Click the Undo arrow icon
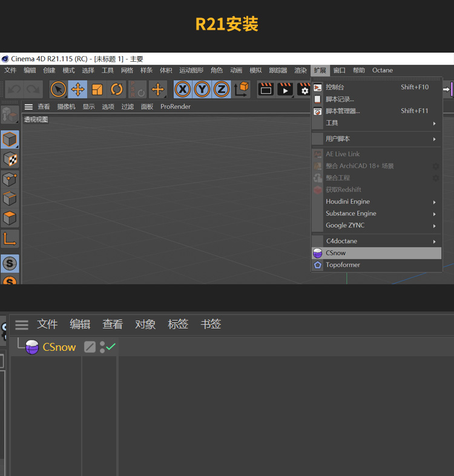 pyautogui.click(x=15, y=90)
